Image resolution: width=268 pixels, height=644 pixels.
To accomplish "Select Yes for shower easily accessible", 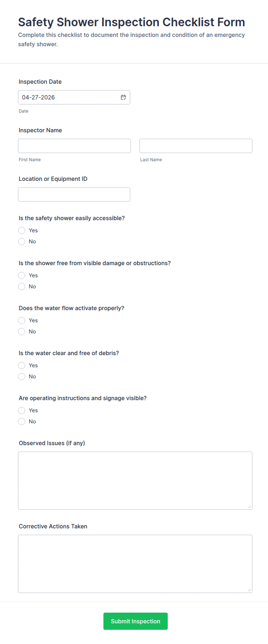I will coord(22,230).
